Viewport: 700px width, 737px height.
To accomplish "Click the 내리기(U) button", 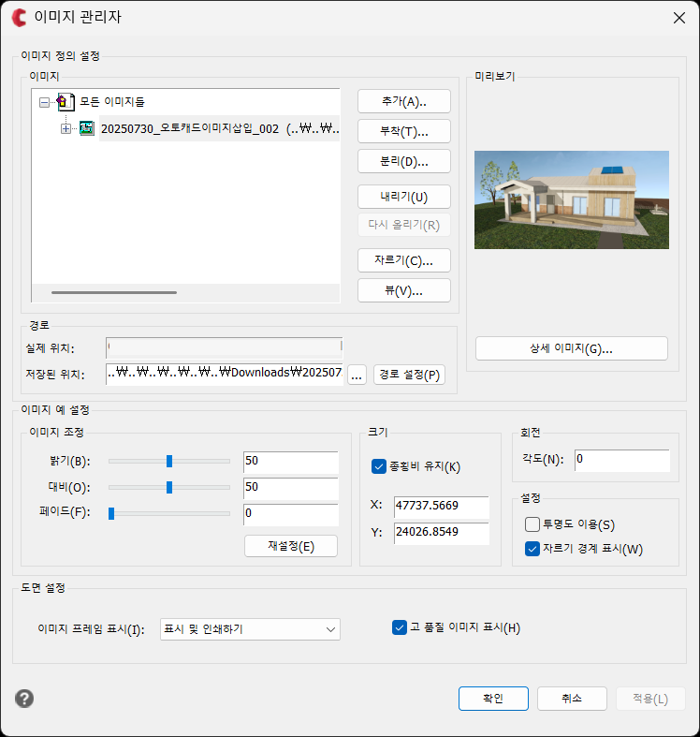I will pyautogui.click(x=404, y=197).
